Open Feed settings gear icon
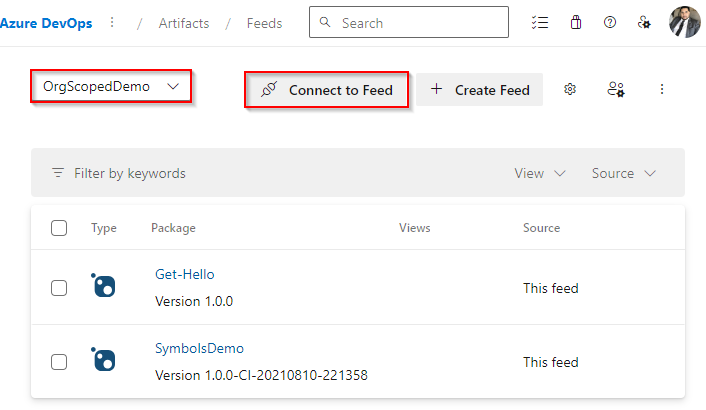Viewport: 706px width, 410px height. [x=570, y=89]
